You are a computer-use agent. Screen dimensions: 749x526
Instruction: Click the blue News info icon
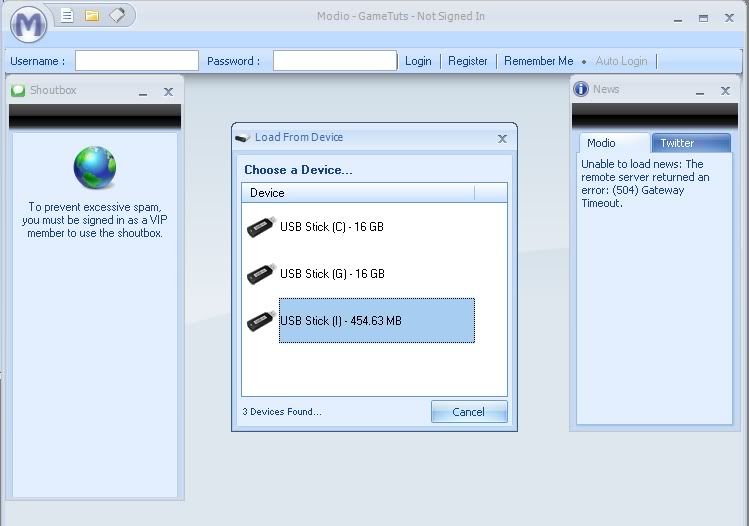580,89
